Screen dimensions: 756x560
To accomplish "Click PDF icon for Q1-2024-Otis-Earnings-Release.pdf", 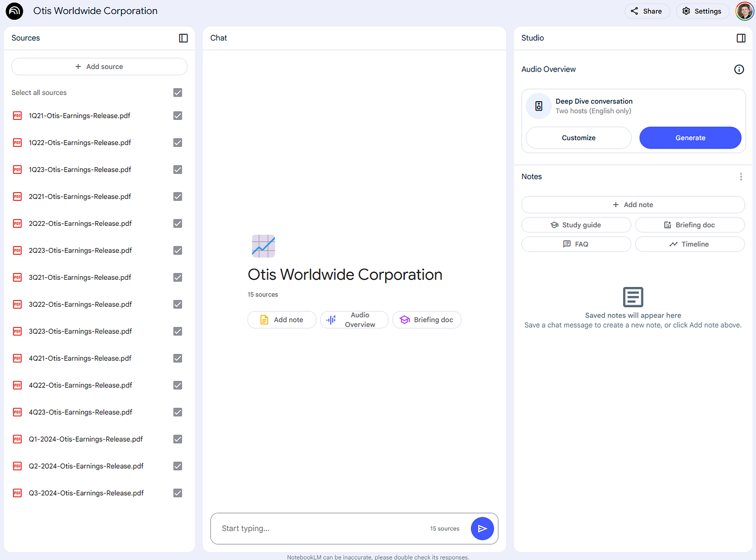I will 17,440.
